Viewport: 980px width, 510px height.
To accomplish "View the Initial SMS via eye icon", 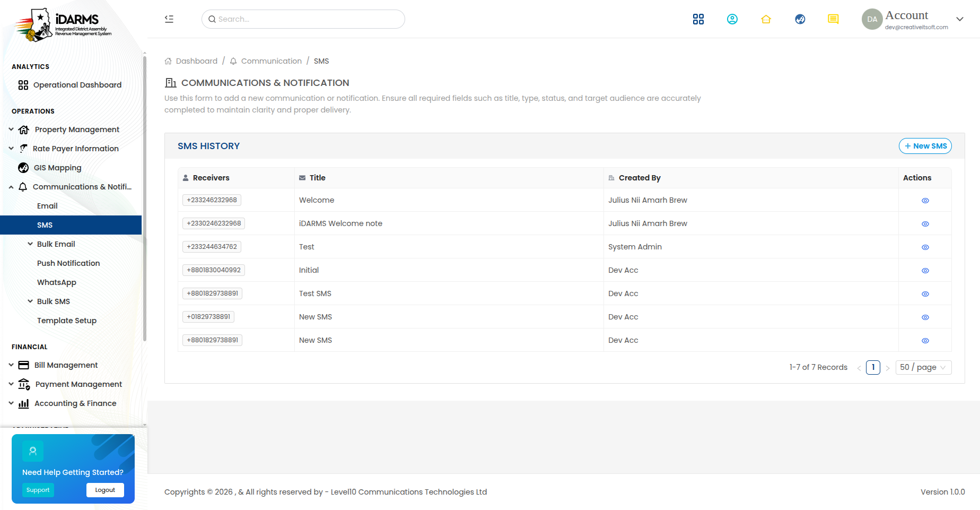I will pos(925,271).
